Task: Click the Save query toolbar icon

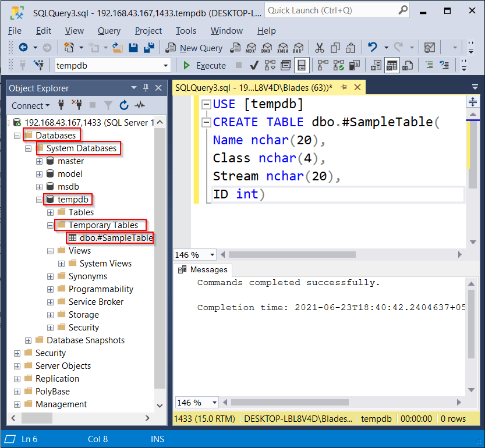Action: 133,48
